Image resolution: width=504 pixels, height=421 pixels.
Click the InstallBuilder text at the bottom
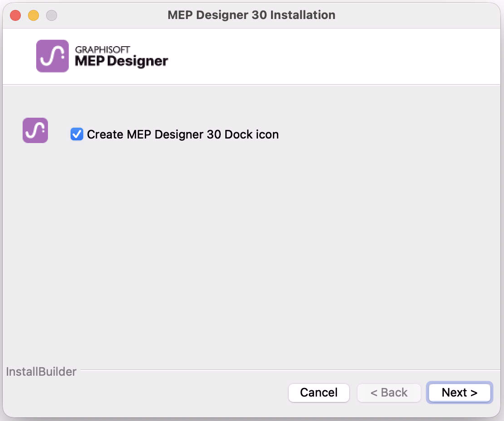click(41, 372)
